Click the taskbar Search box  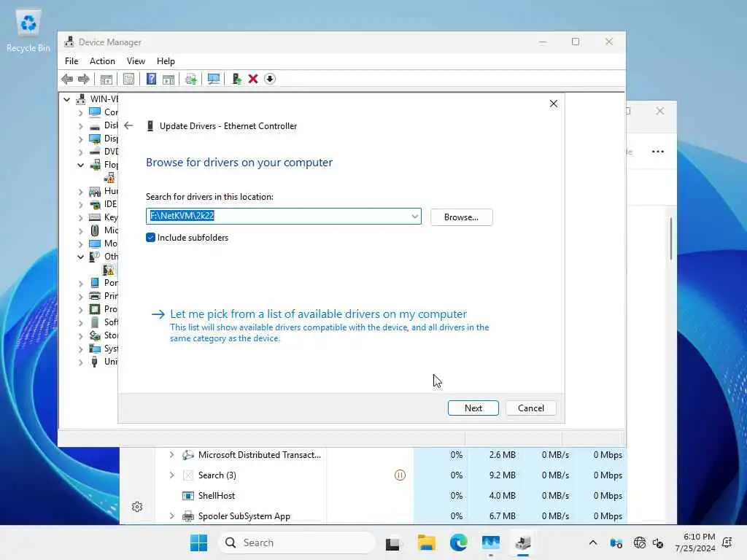tap(296, 542)
